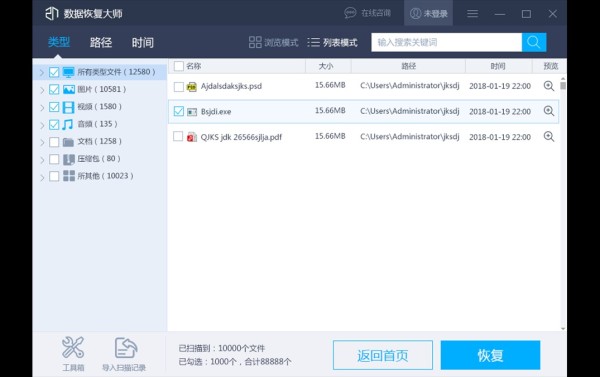
Task: Click the archive icon for 压缩包
Action: pos(68,159)
